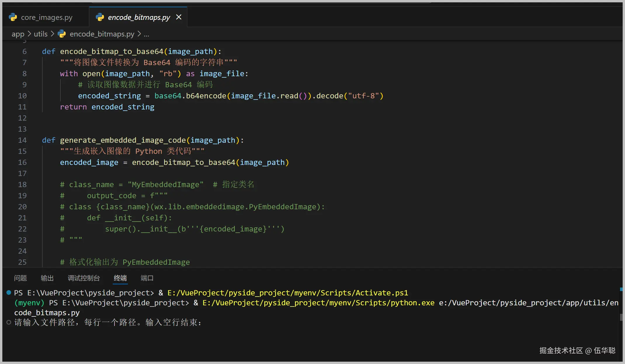This screenshot has height=364, width=625.
Task: Click line number 14 in the gutter
Action: [22, 140]
